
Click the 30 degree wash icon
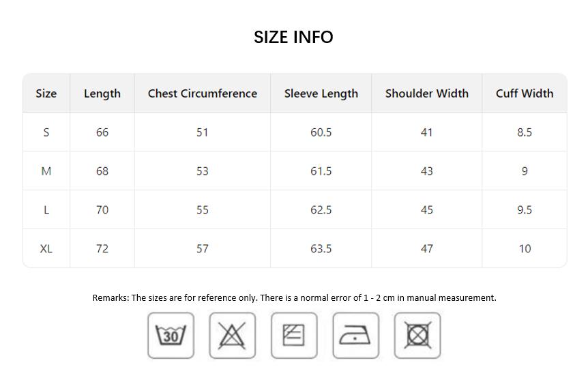(171, 335)
